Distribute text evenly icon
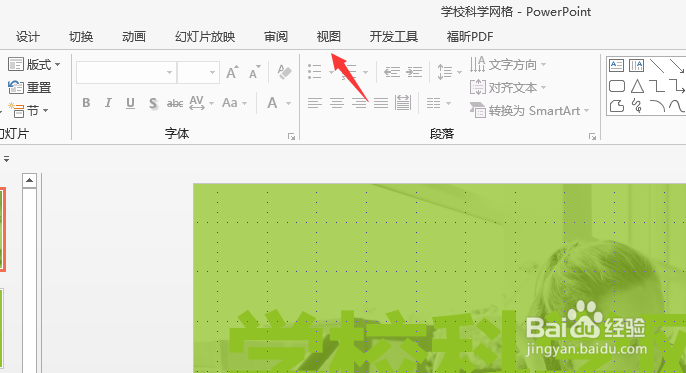The width and height of the screenshot is (686, 373). (403, 103)
